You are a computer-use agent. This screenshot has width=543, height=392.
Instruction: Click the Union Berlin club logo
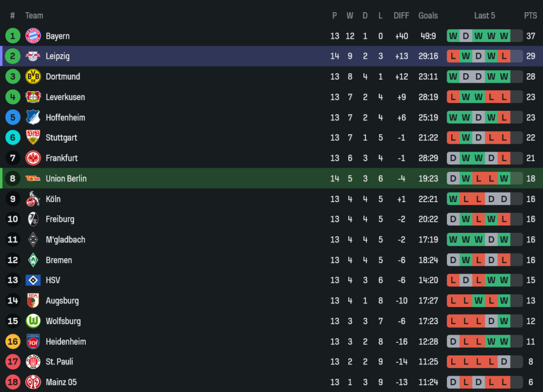(x=33, y=178)
